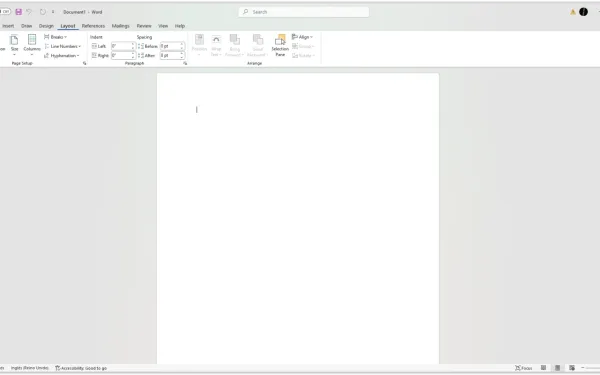
Task: Click the Indent Right value field
Action: point(121,56)
